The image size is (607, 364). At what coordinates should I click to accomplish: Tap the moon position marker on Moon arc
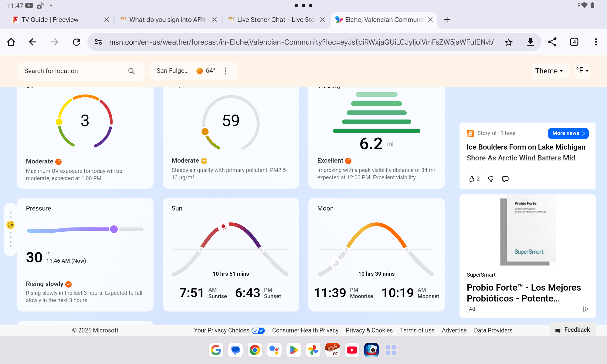[x=335, y=263]
